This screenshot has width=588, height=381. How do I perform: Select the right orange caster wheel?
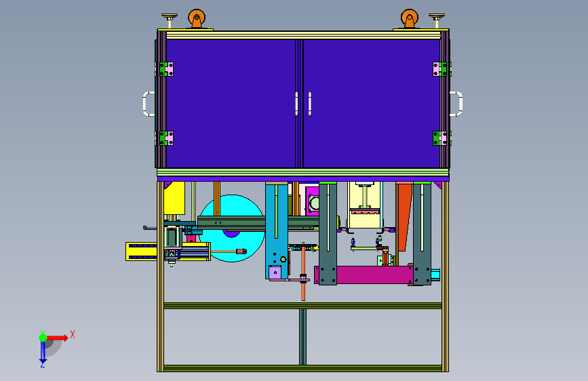coord(410,18)
